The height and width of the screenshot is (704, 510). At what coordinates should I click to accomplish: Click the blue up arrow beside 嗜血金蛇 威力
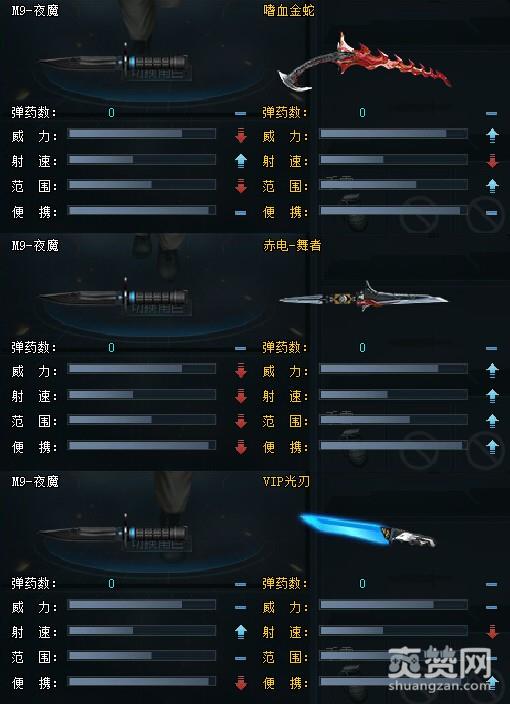[492, 135]
